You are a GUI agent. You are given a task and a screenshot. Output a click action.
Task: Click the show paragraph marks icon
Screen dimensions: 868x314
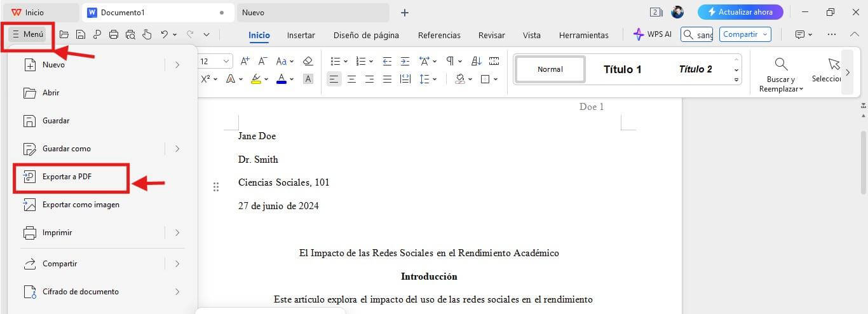coord(450,61)
